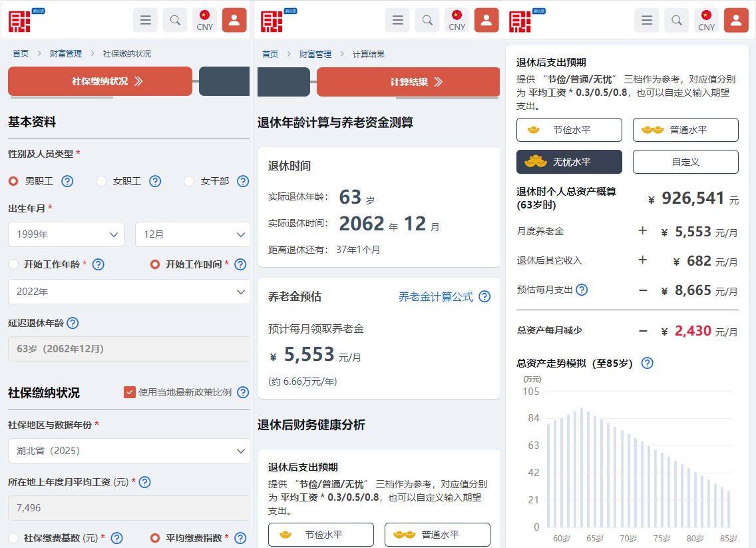Image resolution: width=756 pixels, height=548 pixels.
Task: Select the 自定义 expense level button
Action: 685,162
